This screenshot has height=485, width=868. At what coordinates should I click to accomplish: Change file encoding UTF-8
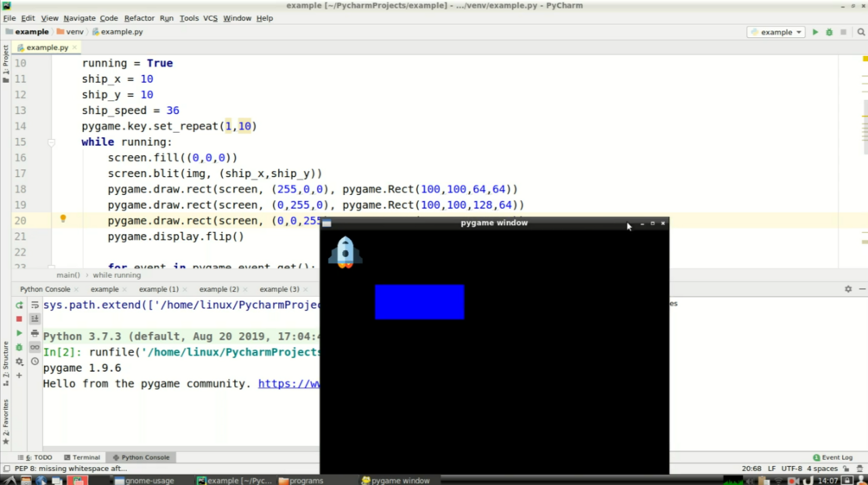click(x=792, y=469)
